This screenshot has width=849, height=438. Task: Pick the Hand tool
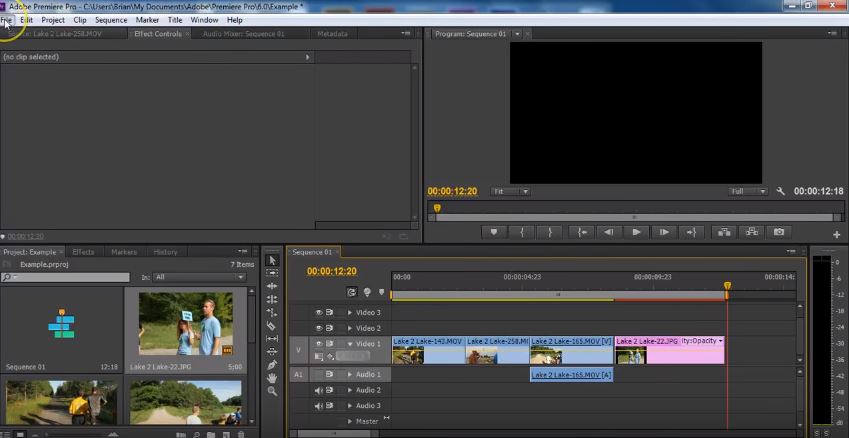coord(272,378)
